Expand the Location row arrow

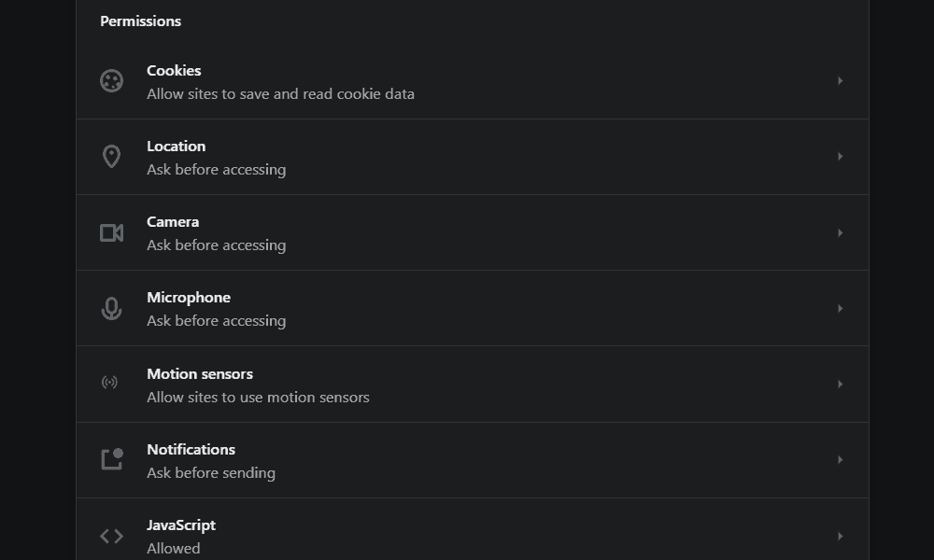point(841,157)
